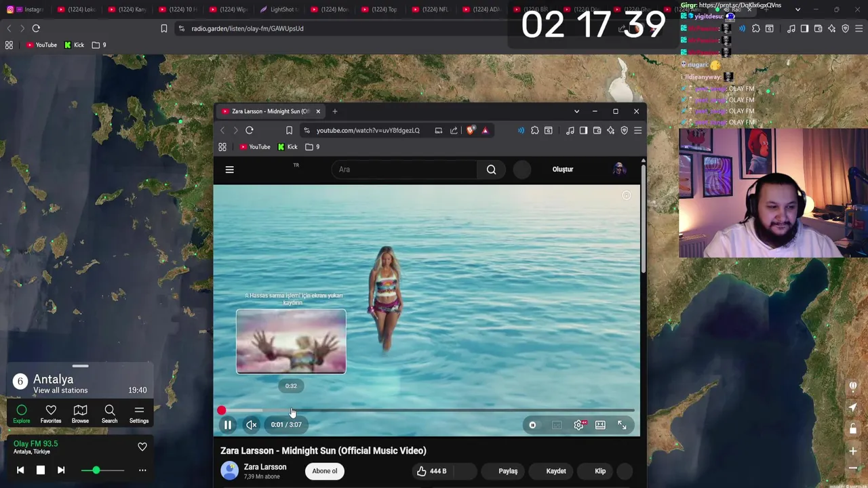Unmute the YouTube video sound
Viewport: 868px width, 488px height.
pos(251,425)
